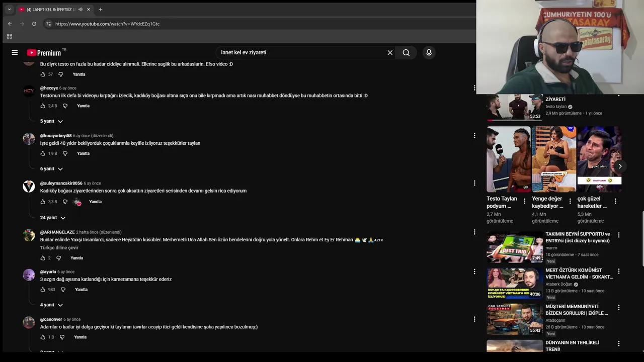Like the comment by @ayurlu
Screen dimensions: 644x362
pyautogui.click(x=43, y=290)
